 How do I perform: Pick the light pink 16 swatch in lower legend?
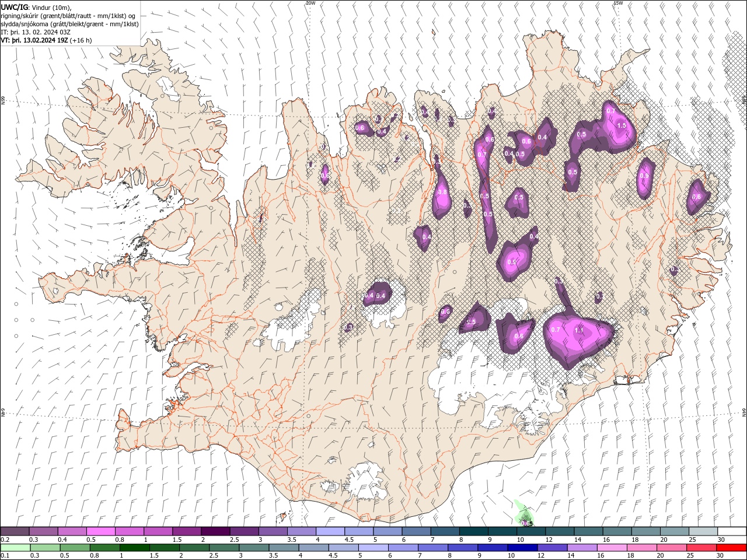tap(612, 548)
